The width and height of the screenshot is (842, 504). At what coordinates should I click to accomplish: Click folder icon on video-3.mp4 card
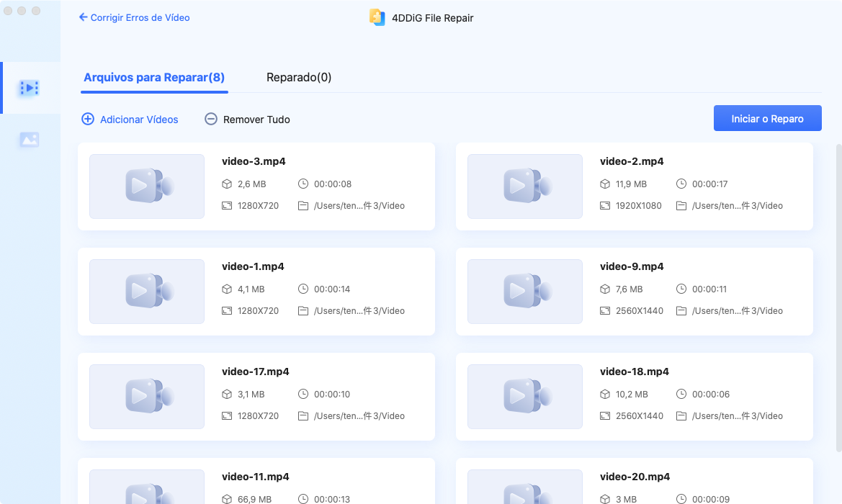(303, 206)
